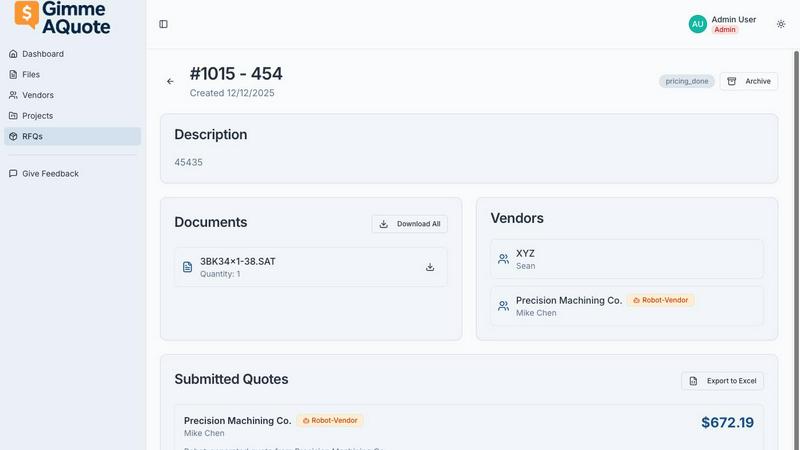Click the 3BK34×1-38.SAT document file icon
Screen dimensions: 800x450
click(187, 267)
